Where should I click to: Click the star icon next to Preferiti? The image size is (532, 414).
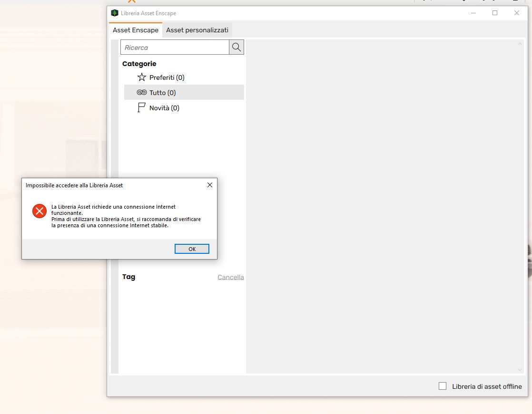click(141, 77)
